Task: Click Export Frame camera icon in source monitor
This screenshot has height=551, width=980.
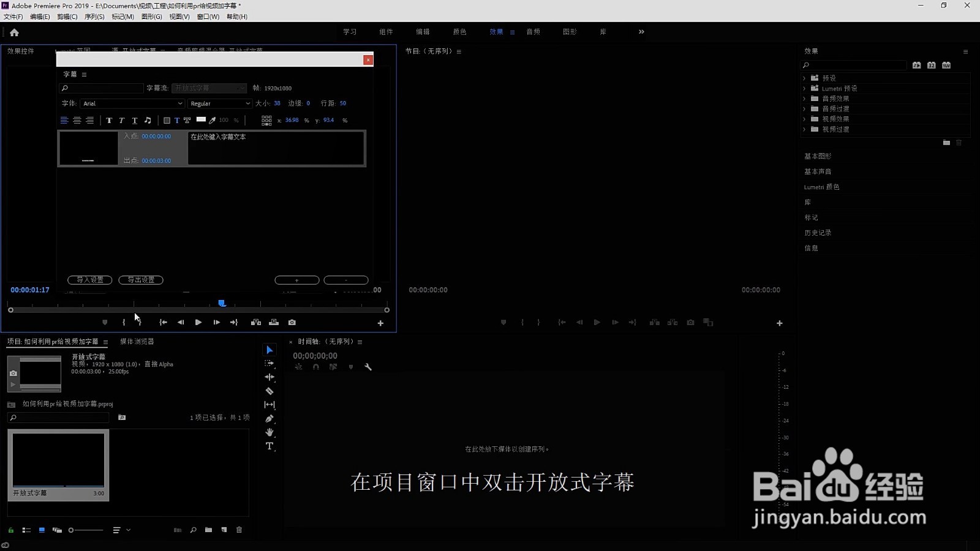Action: pyautogui.click(x=292, y=323)
